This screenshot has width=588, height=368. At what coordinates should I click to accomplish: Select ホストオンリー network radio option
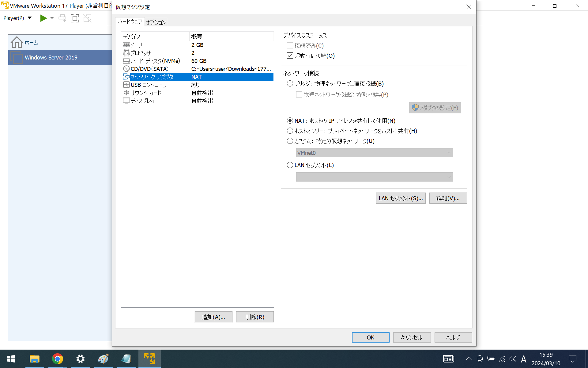click(x=290, y=131)
